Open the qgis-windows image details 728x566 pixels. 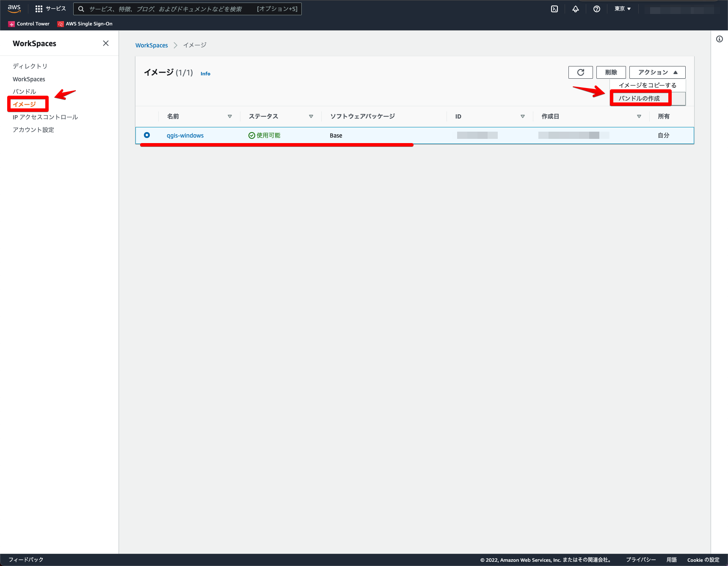[x=185, y=135]
